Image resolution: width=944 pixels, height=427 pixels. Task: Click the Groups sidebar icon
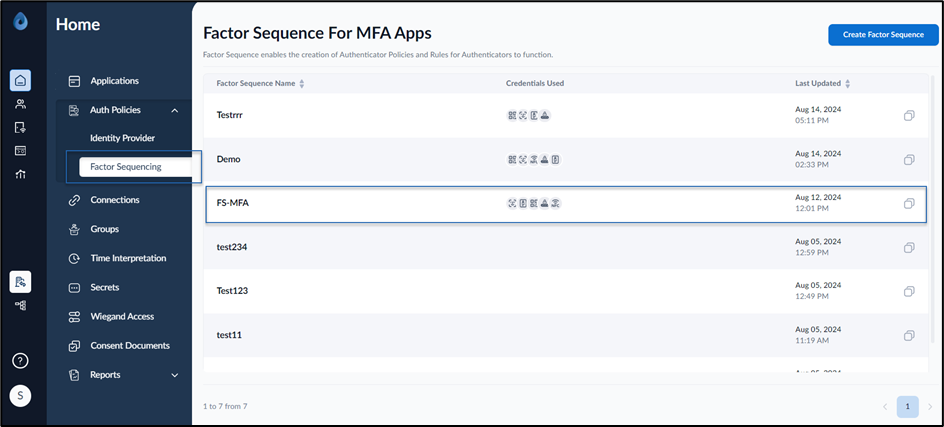coord(74,229)
